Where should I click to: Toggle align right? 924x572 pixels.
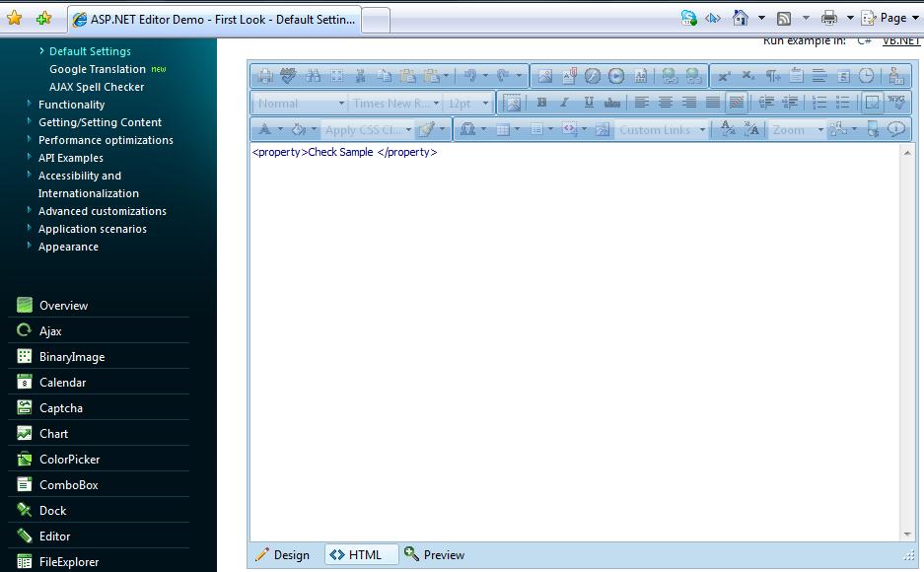pyautogui.click(x=689, y=104)
